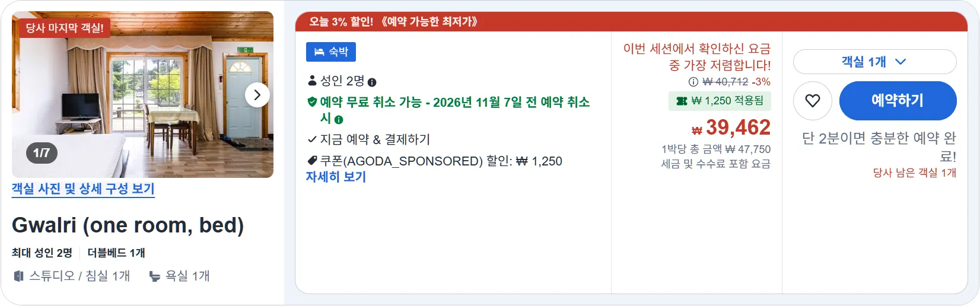Image resolution: width=980 pixels, height=306 pixels.
Task: Click info icon beside 성인 2명
Action: (x=372, y=82)
